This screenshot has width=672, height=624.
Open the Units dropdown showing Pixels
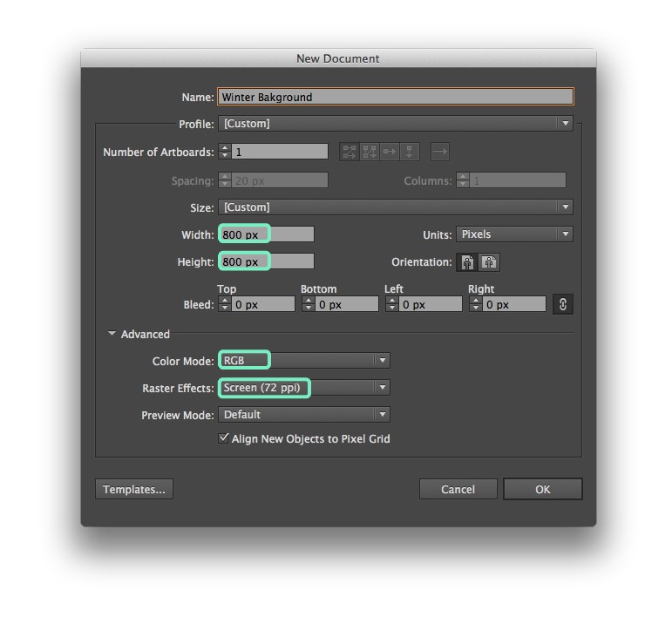[x=515, y=234]
